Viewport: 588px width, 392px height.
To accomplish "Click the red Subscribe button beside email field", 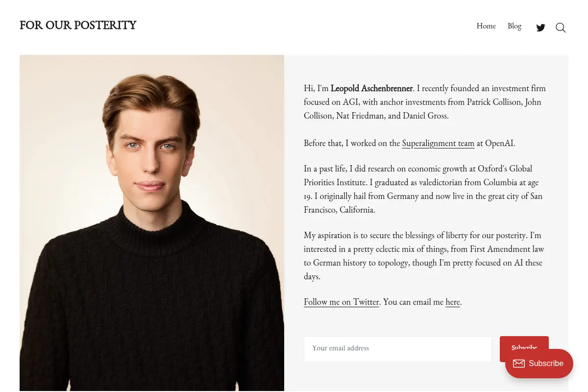I will [x=524, y=349].
